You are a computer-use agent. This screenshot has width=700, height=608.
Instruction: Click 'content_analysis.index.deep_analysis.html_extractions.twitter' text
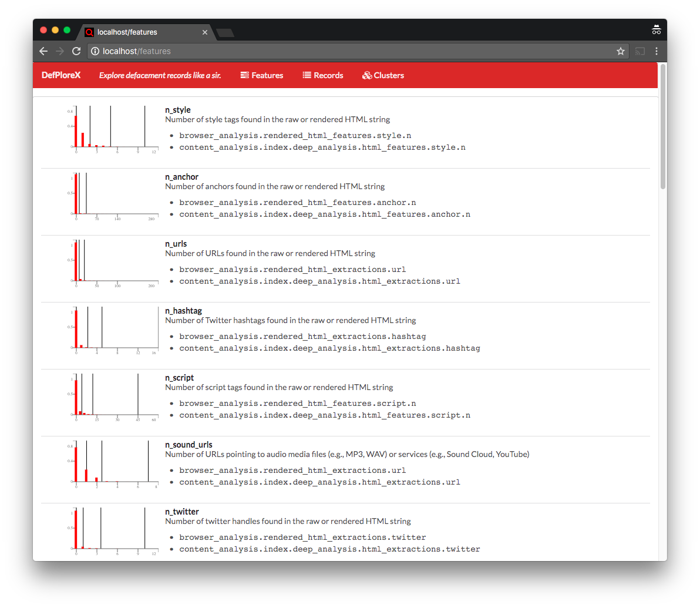pos(330,549)
